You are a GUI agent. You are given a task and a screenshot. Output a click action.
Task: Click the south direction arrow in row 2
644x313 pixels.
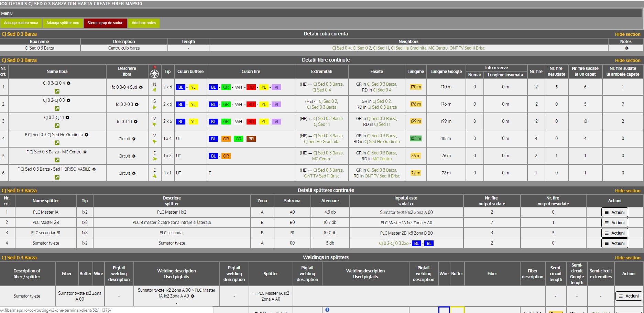(x=154, y=107)
